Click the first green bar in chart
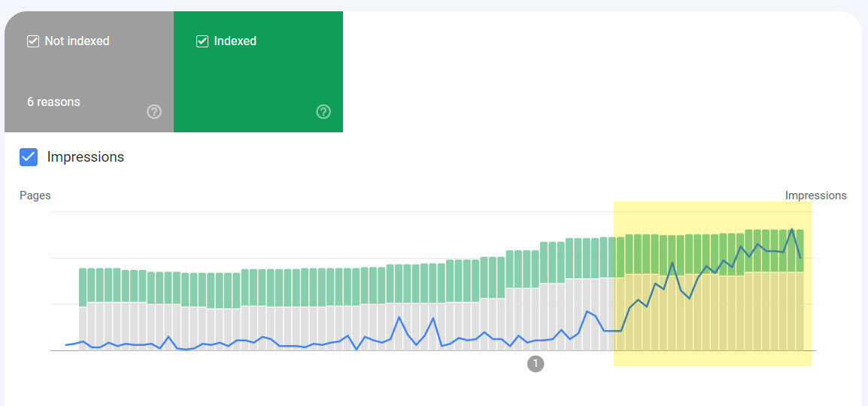The height and width of the screenshot is (406, 868). point(83,288)
